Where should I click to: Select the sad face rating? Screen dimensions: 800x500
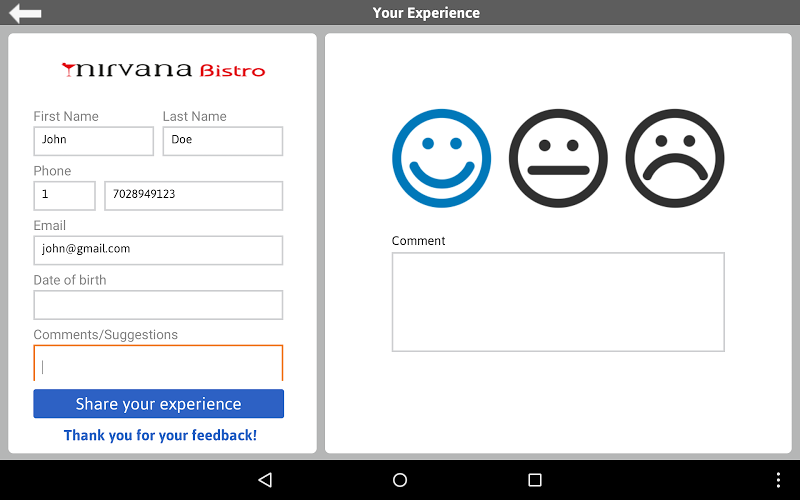tap(675, 158)
